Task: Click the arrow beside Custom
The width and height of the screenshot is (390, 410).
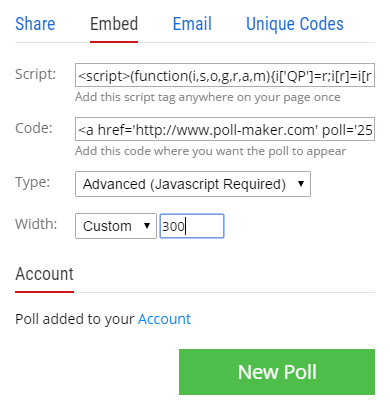Action: coord(147,226)
